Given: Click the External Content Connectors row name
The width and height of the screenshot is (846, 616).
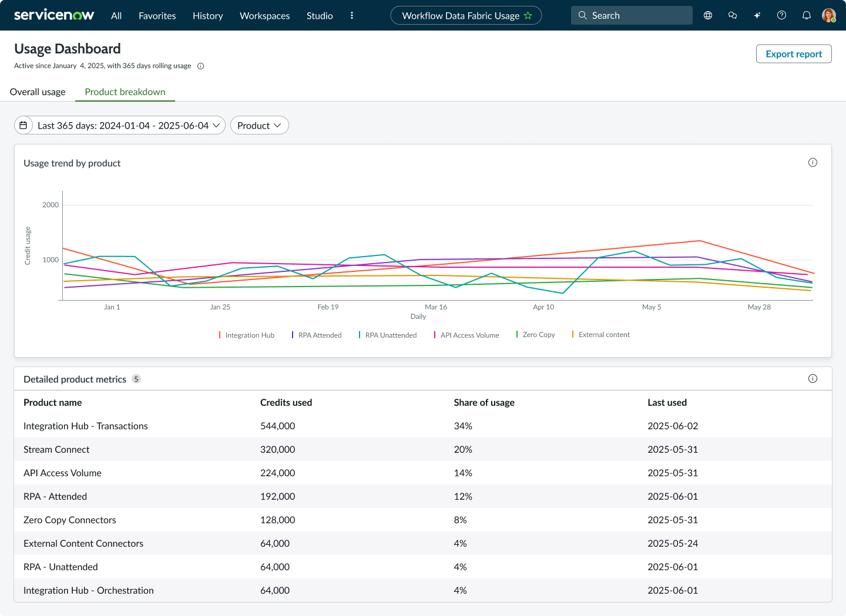Looking at the screenshot, I should (83, 543).
